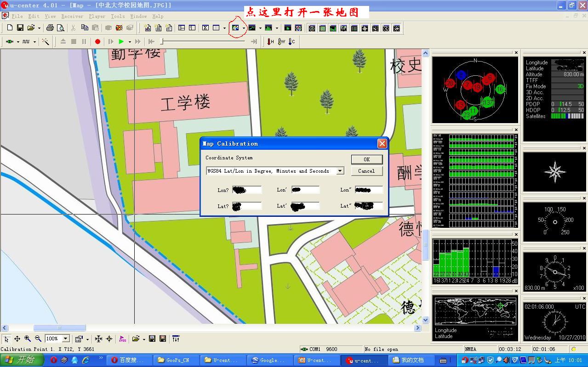Open the Coordinate System dropdown
The width and height of the screenshot is (588, 367).
[340, 171]
